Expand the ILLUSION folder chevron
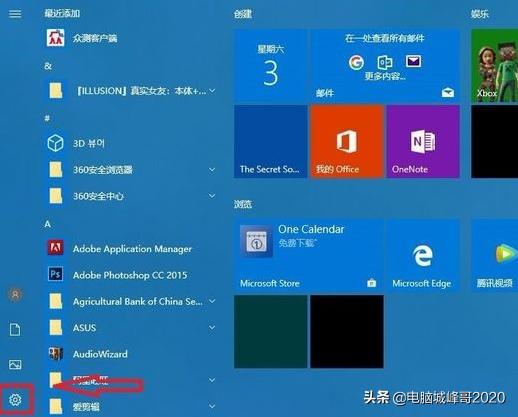Viewport: 518px width, 417px height. (x=212, y=90)
